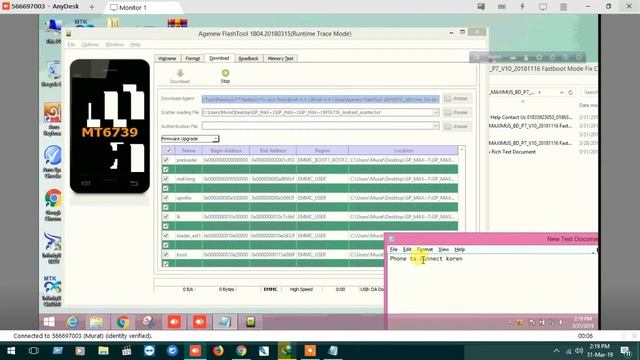Screen dimensions: 640x360
Task: Click the 'Location' column header
Action: coord(403,151)
